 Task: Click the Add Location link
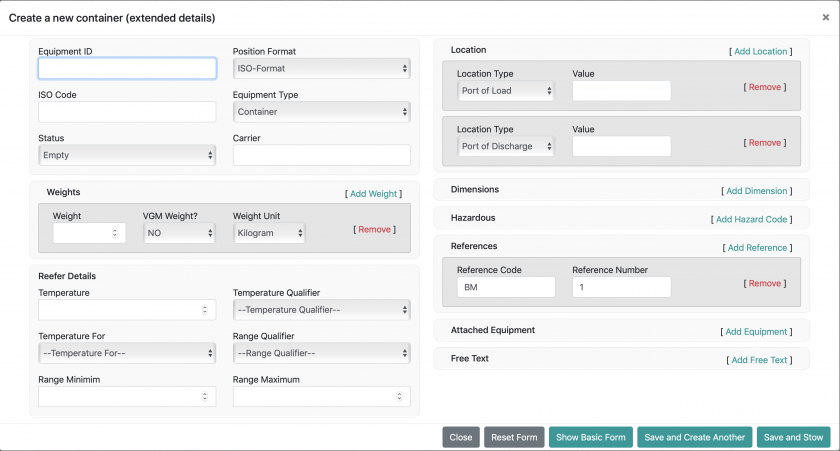click(761, 51)
